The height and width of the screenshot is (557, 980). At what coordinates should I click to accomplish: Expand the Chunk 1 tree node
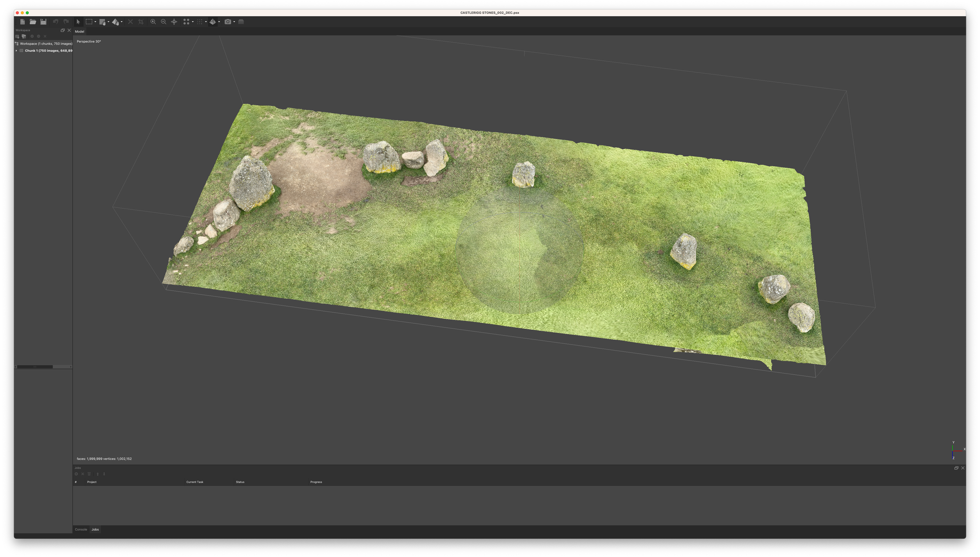tap(16, 51)
